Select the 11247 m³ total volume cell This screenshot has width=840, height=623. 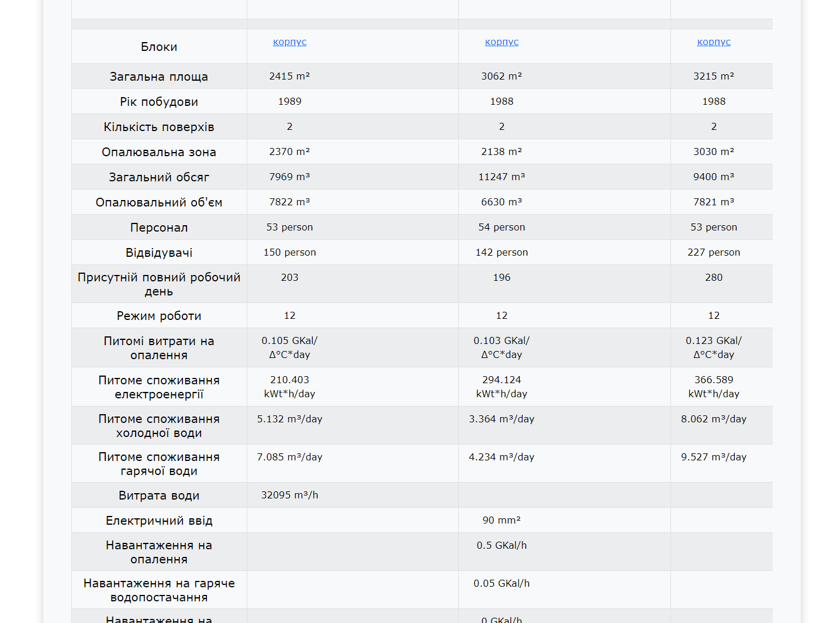502,177
